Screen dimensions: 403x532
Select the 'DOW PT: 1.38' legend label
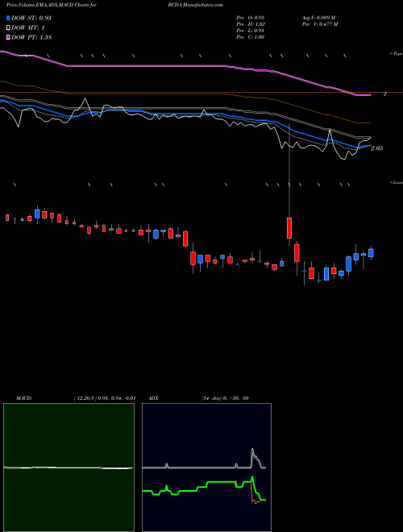click(31, 37)
